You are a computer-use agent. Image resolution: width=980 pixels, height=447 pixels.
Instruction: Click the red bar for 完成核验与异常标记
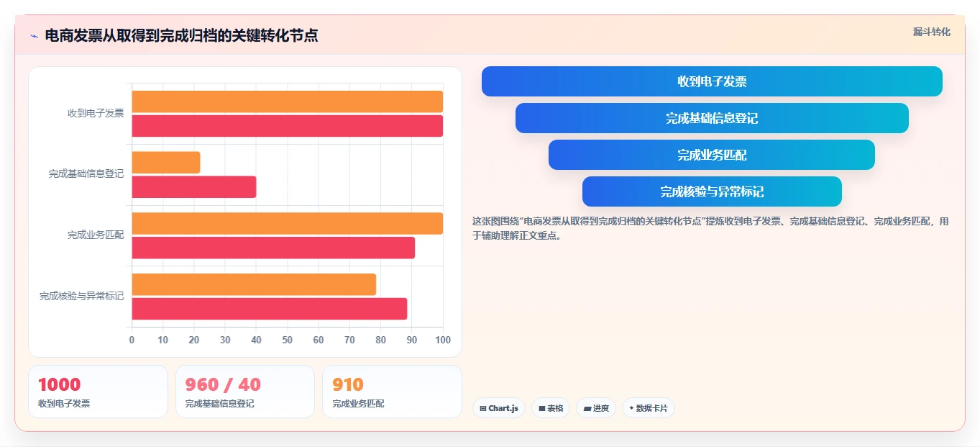pyautogui.click(x=269, y=309)
